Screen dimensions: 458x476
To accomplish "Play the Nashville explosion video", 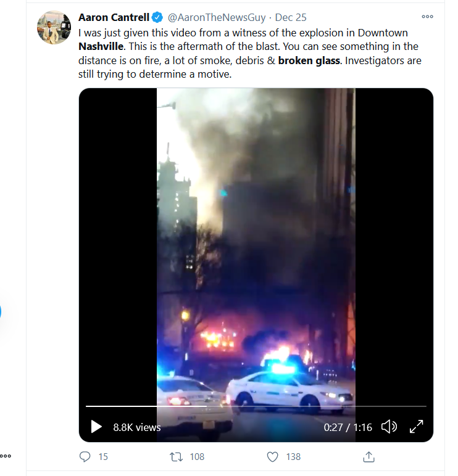I will tap(96, 427).
